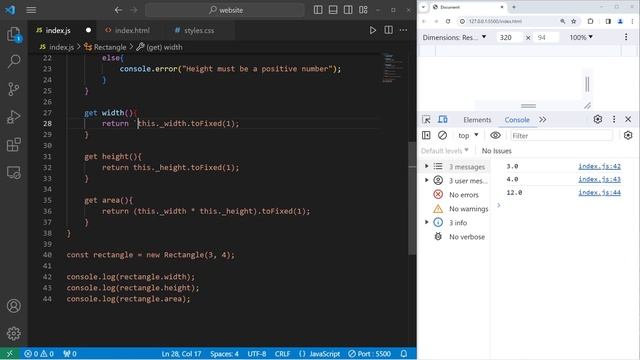Open the Elements DevTools tab

pyautogui.click(x=477, y=120)
